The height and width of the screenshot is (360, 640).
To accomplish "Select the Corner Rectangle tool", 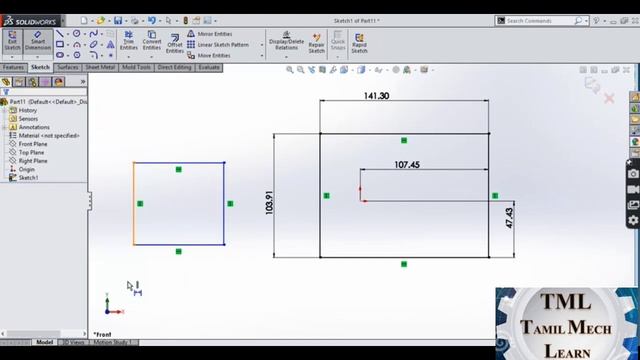I will (60, 44).
